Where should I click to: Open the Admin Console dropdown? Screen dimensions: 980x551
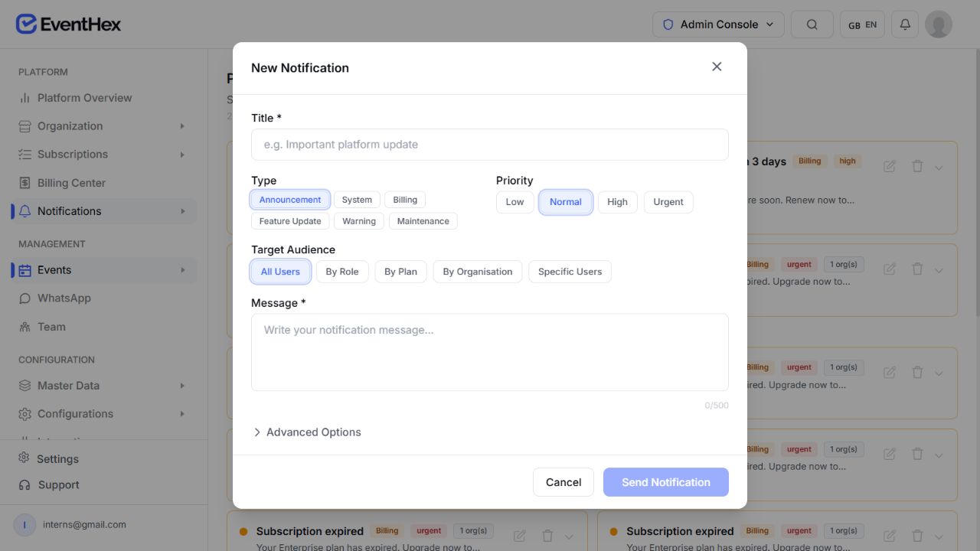(718, 24)
